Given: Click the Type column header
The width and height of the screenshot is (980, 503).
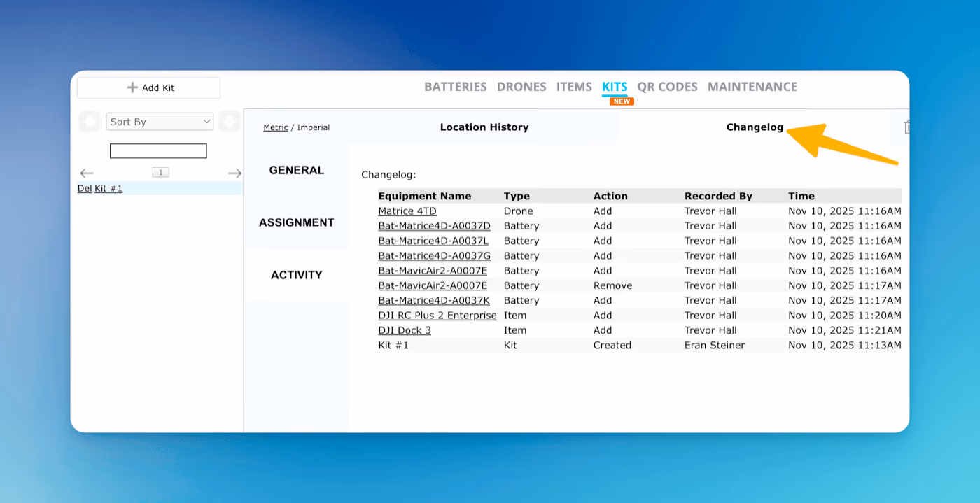Looking at the screenshot, I should pos(517,196).
